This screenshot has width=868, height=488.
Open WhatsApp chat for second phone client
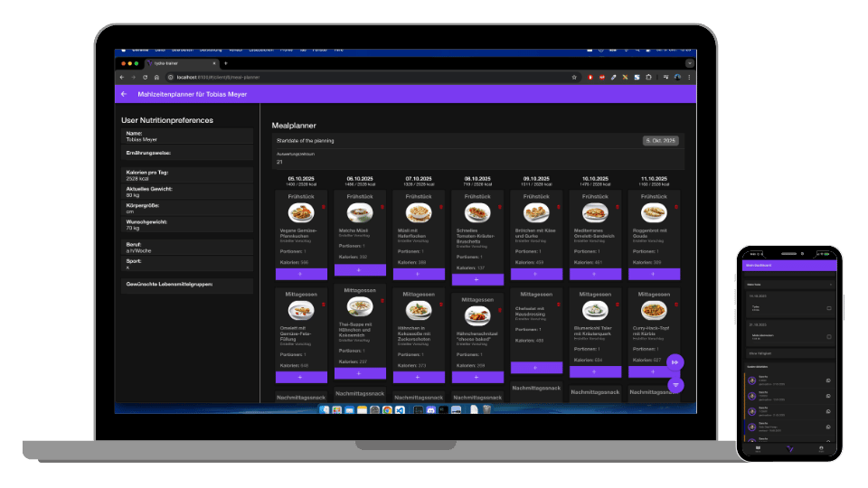(828, 396)
